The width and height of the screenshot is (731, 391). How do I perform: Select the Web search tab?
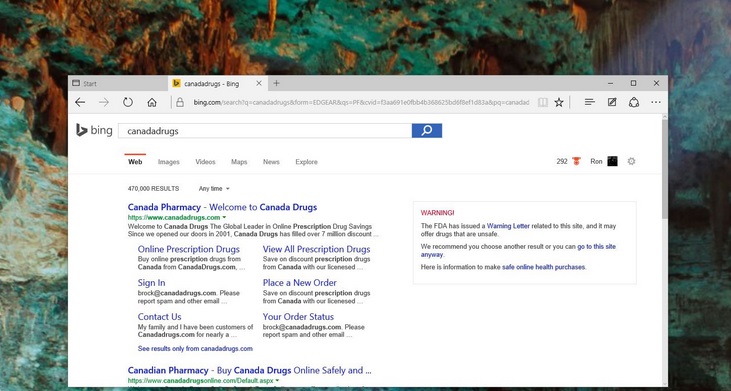[135, 162]
